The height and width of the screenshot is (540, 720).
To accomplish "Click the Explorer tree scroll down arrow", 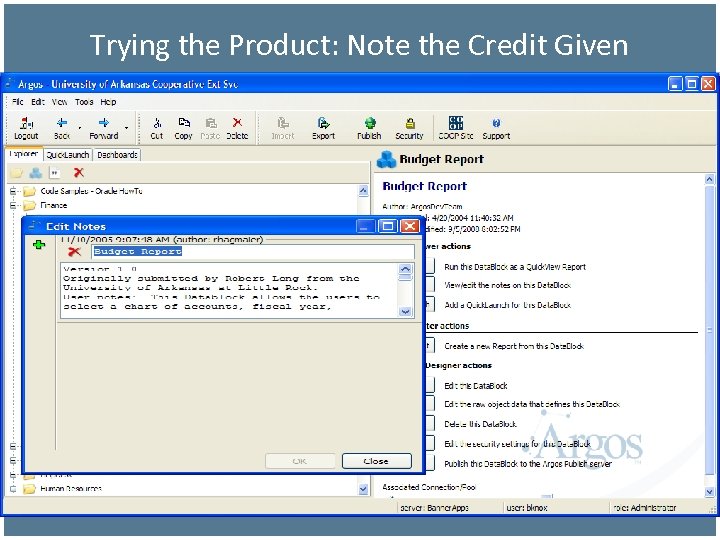I will (x=363, y=489).
